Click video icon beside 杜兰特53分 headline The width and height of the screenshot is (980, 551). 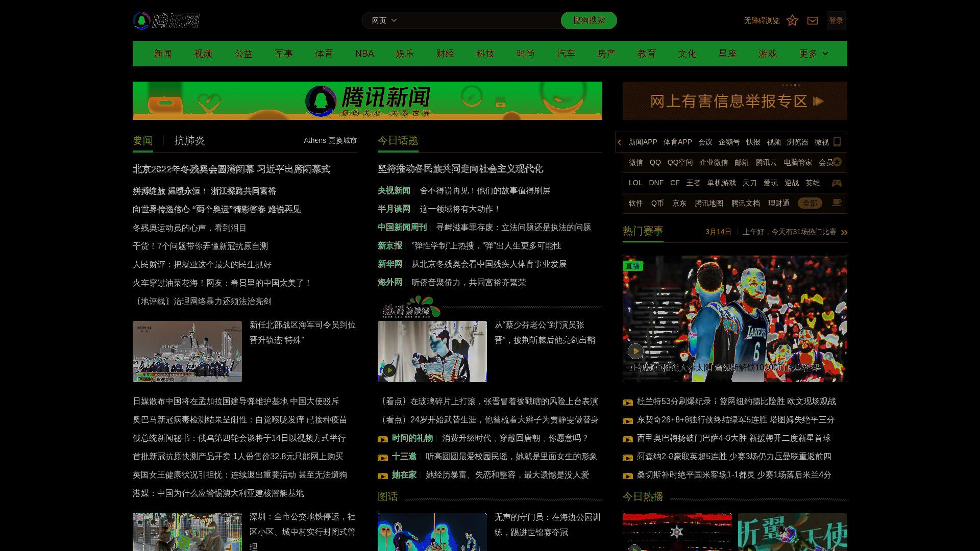point(628,403)
